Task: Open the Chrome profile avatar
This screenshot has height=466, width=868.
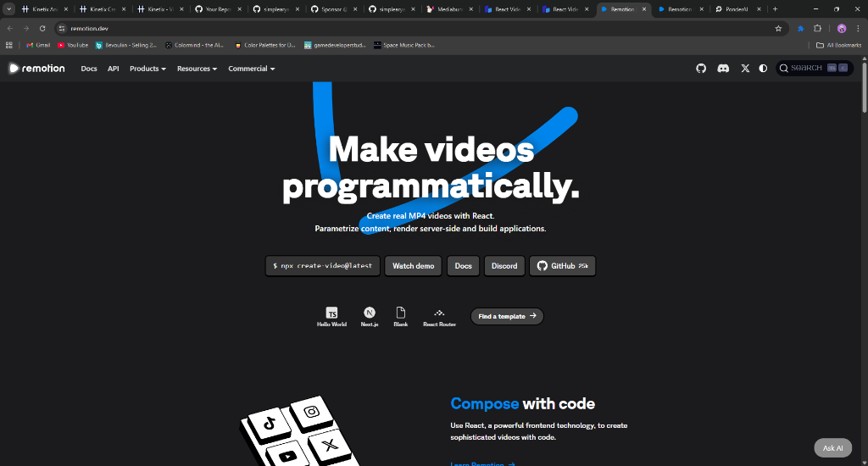Action: click(x=842, y=28)
